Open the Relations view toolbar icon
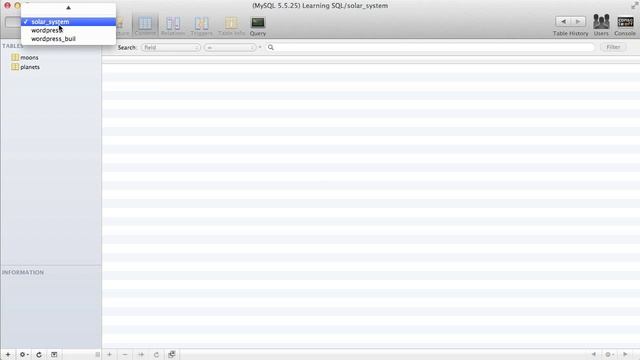The image size is (640, 360). tap(173, 26)
